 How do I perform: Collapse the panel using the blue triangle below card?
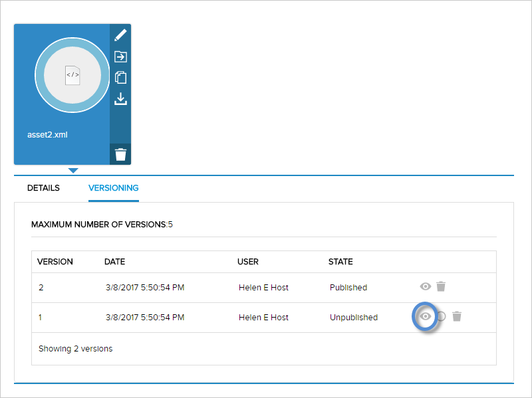tap(73, 170)
